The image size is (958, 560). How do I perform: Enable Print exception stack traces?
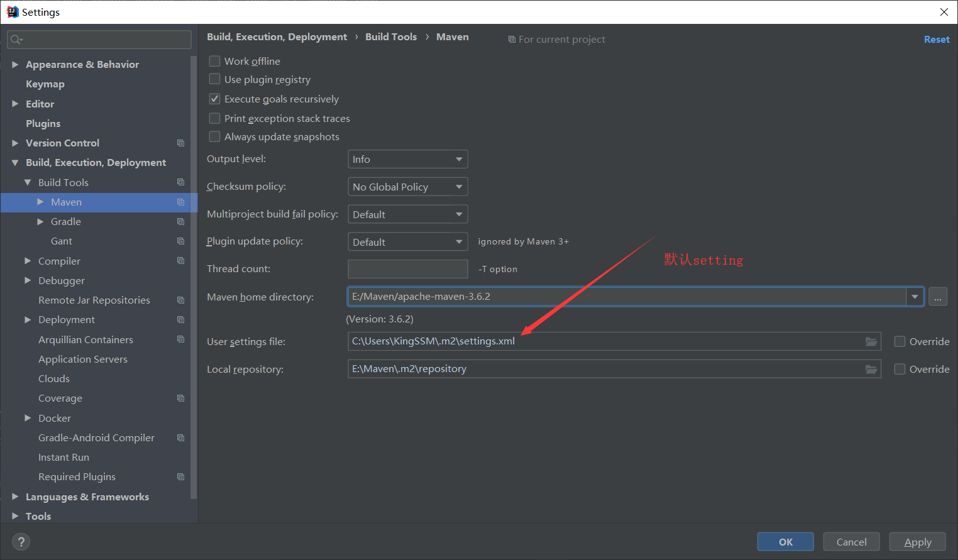click(214, 118)
